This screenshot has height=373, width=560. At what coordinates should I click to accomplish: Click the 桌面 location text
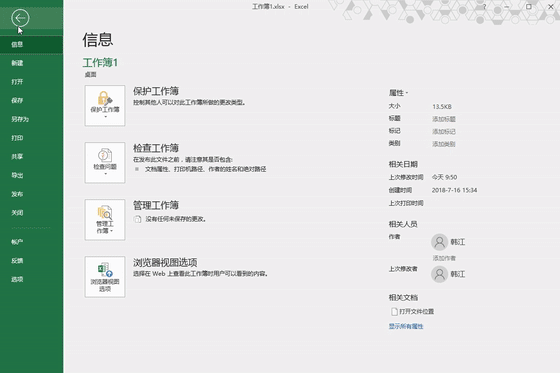pyautogui.click(x=91, y=75)
